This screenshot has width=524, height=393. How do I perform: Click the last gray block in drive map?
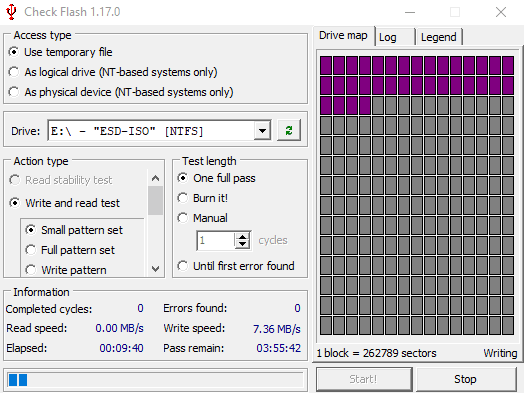[508, 325]
